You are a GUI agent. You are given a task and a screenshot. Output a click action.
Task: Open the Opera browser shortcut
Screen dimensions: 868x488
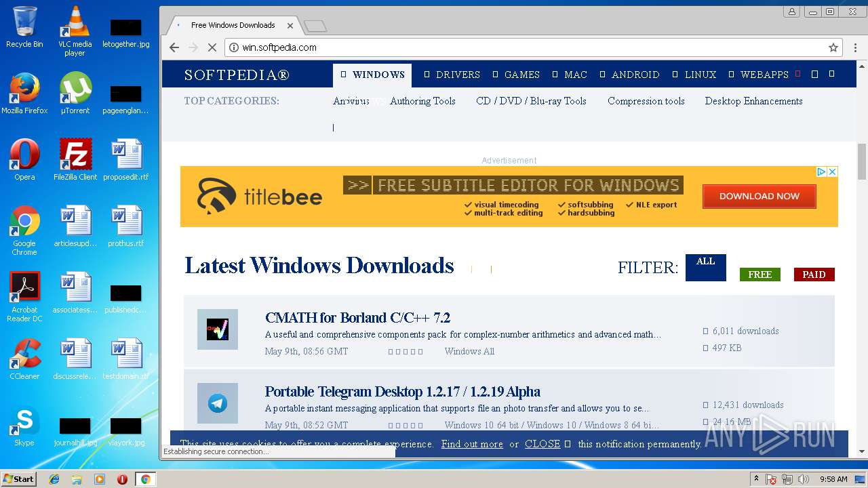[x=24, y=160]
